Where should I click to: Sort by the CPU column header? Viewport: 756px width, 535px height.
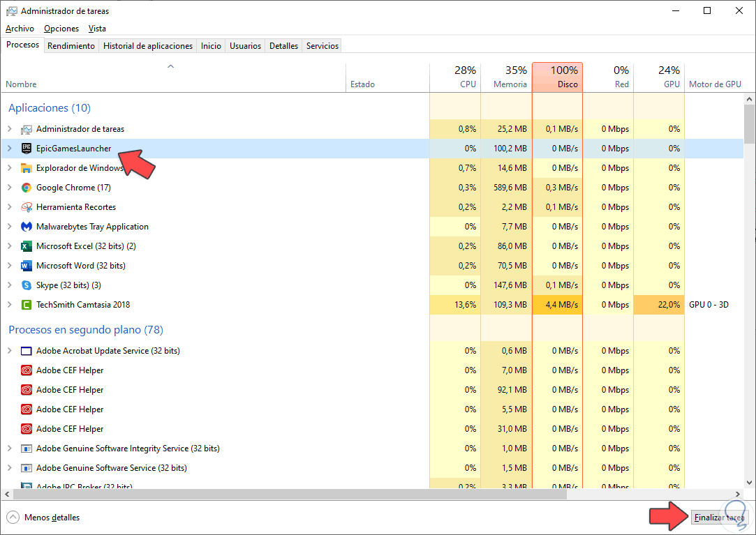[x=455, y=77]
